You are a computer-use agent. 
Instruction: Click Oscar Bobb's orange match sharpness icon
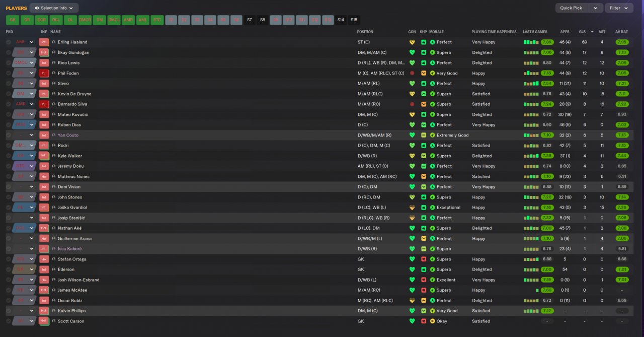point(424,300)
